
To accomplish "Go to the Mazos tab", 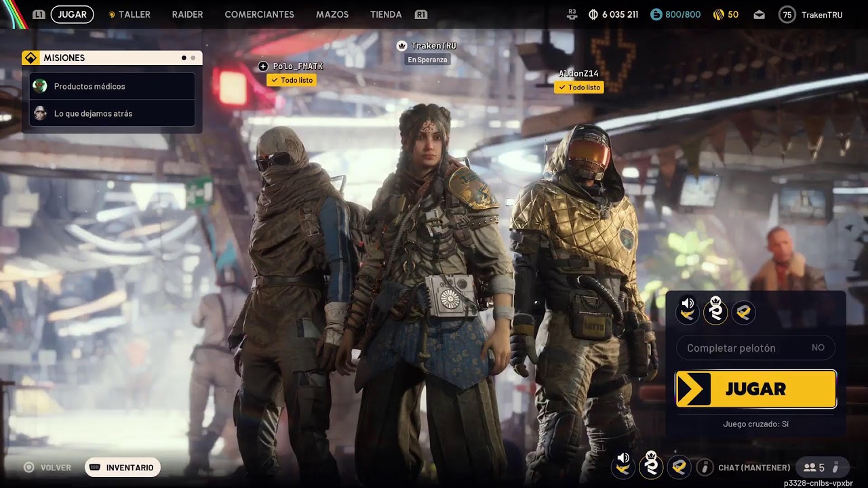I will [x=332, y=14].
